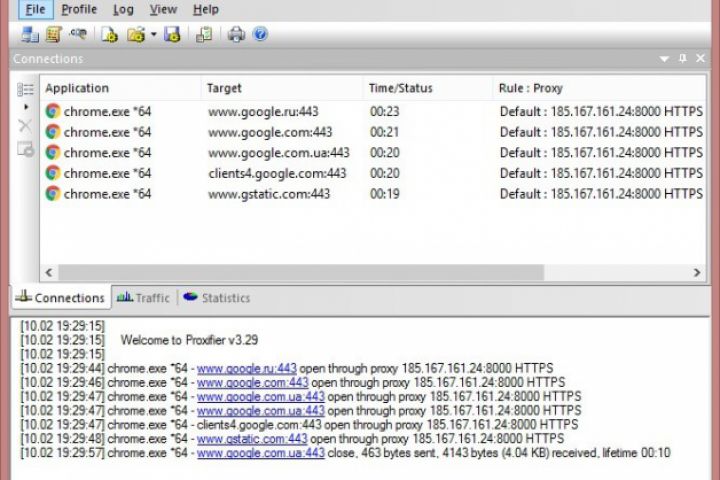Viewport: 720px width, 480px height.
Task: Open the Help menu
Action: [206, 9]
